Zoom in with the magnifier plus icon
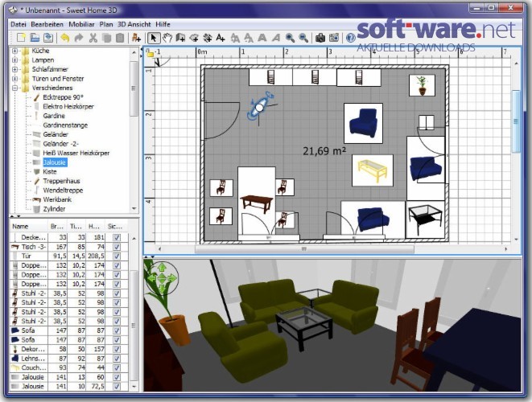Viewport: 532px width, 402px height. (x=290, y=38)
